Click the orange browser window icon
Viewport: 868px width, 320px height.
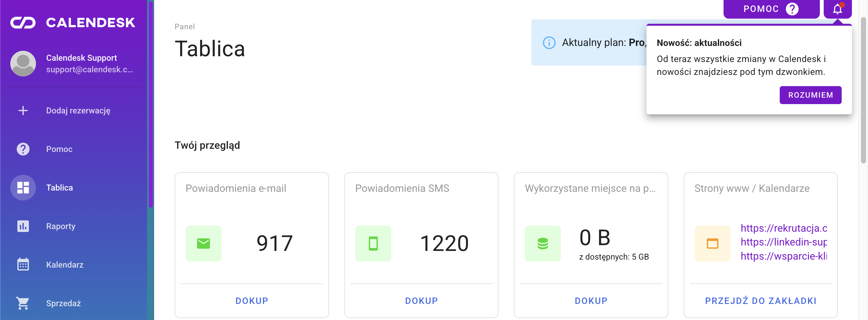[712, 244]
